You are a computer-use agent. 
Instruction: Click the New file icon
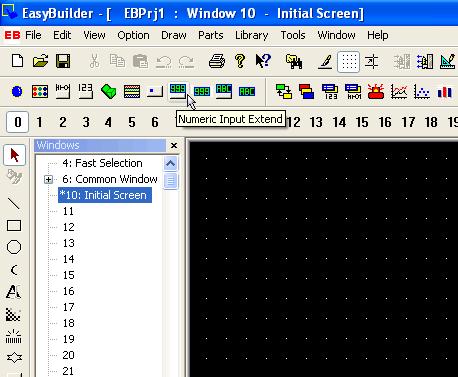(17, 61)
